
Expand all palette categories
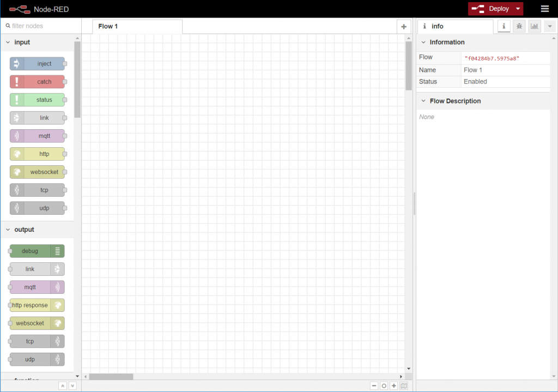click(72, 385)
